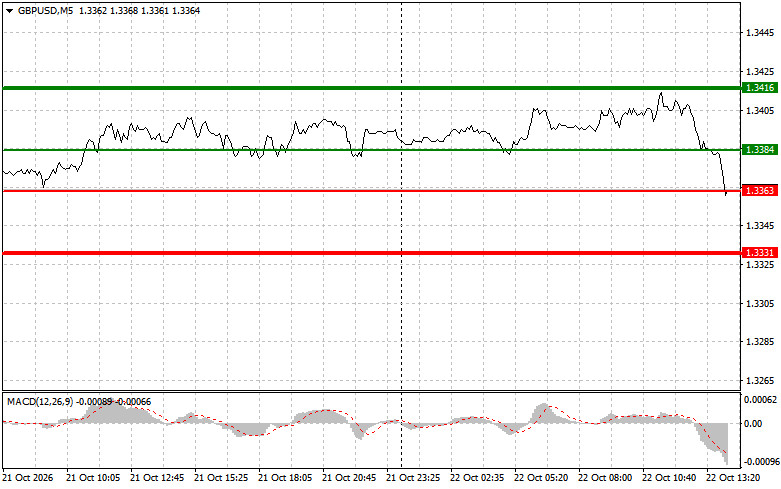Select the MACD 0.00062 scale value
Image resolution: width=781 pixels, height=489 pixels.
click(760, 399)
